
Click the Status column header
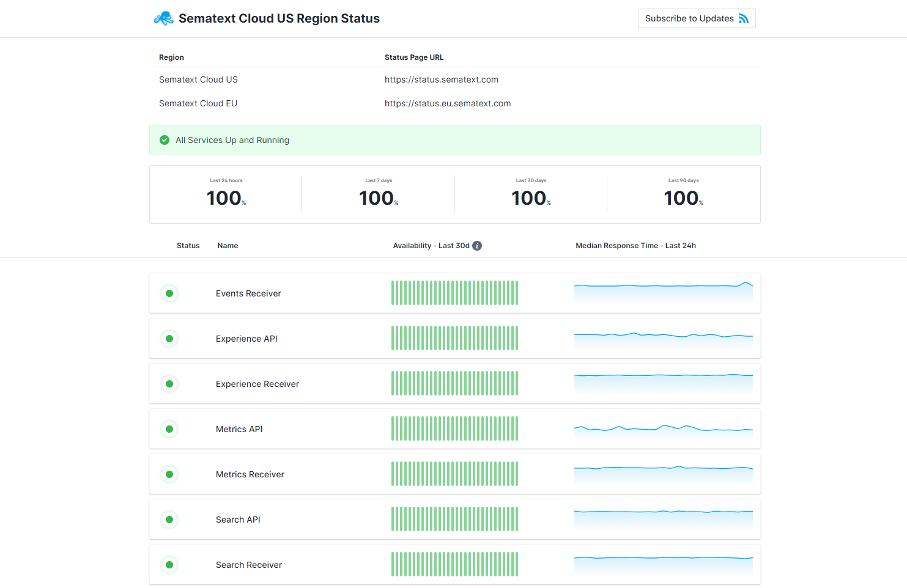[x=188, y=246]
